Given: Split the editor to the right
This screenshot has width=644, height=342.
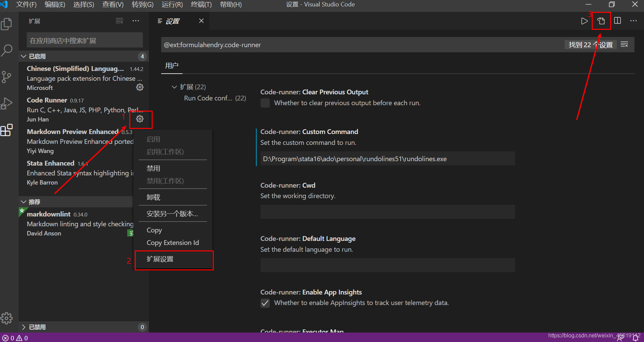Looking at the screenshot, I should pyautogui.click(x=618, y=21).
